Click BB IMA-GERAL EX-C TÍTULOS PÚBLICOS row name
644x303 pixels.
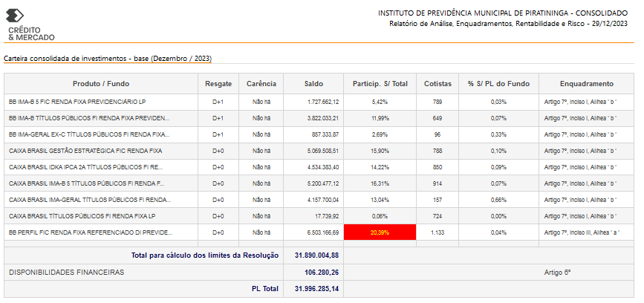click(x=90, y=134)
